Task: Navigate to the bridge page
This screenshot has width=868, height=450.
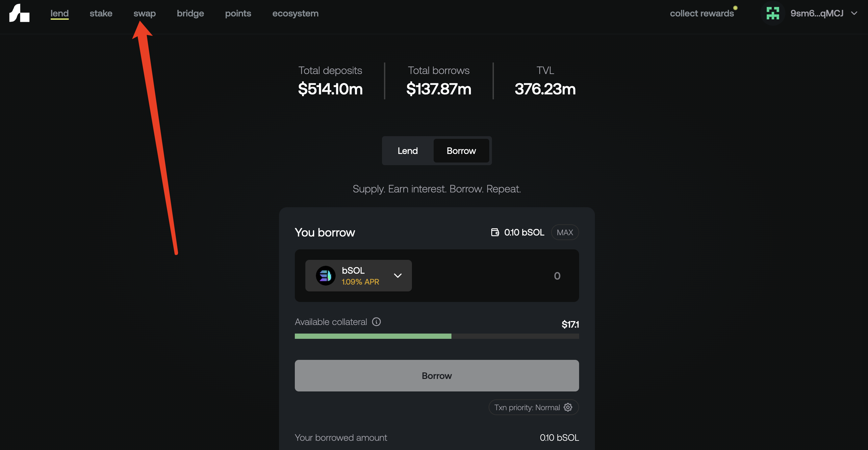Action: pyautogui.click(x=190, y=13)
